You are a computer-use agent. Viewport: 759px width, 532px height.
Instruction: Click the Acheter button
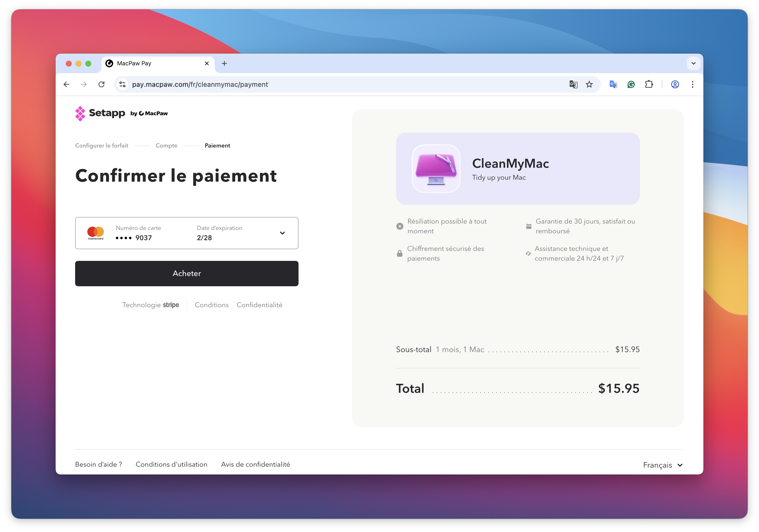click(187, 273)
